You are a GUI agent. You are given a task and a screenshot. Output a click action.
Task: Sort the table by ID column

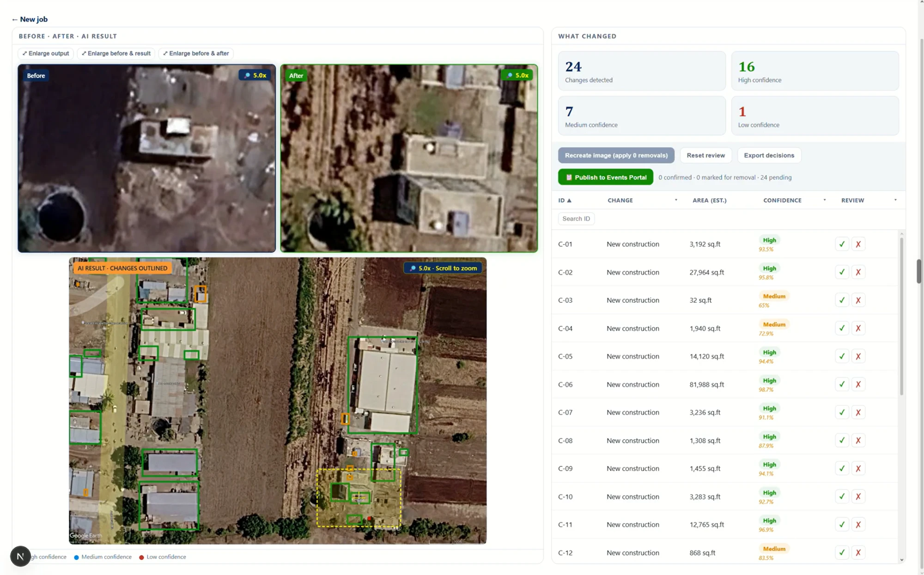pyautogui.click(x=565, y=200)
